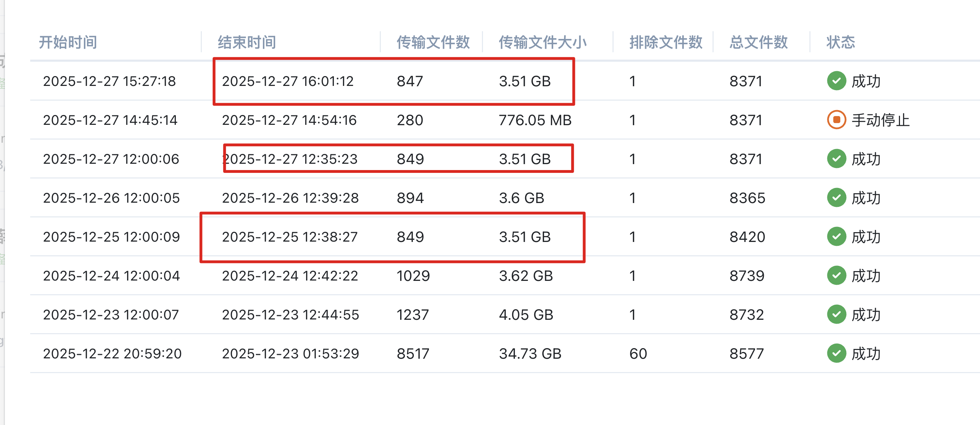
Task: Click success checkmark icon for 2025-12-23 row
Action: click(x=836, y=315)
